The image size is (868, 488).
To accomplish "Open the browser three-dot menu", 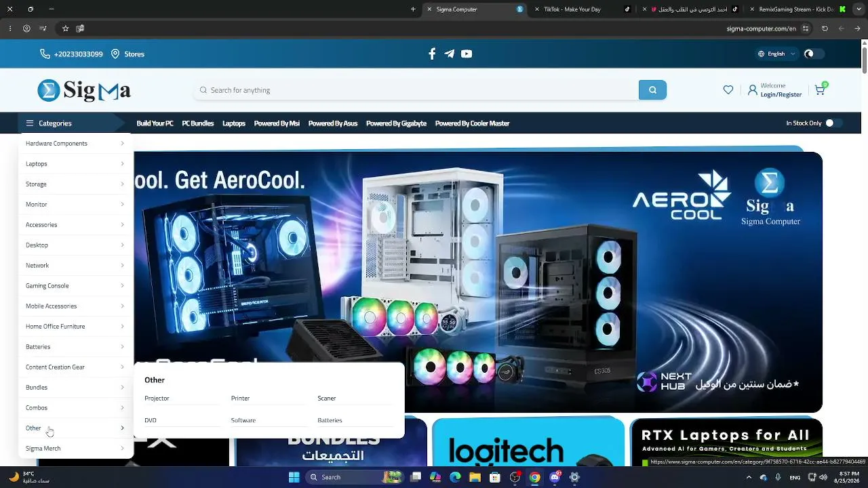I will click(x=10, y=28).
